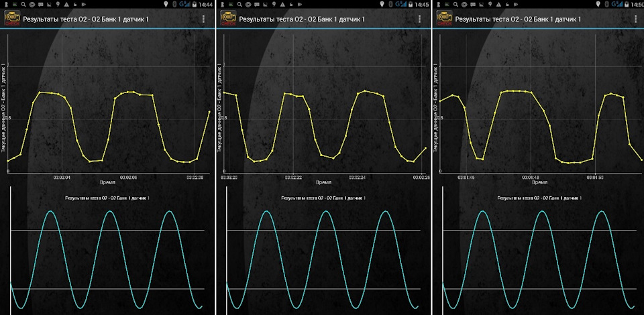This screenshot has width=644, height=315.
Task: Open the three-dot overflow menu in the 14:45 screen
Action: point(419,19)
